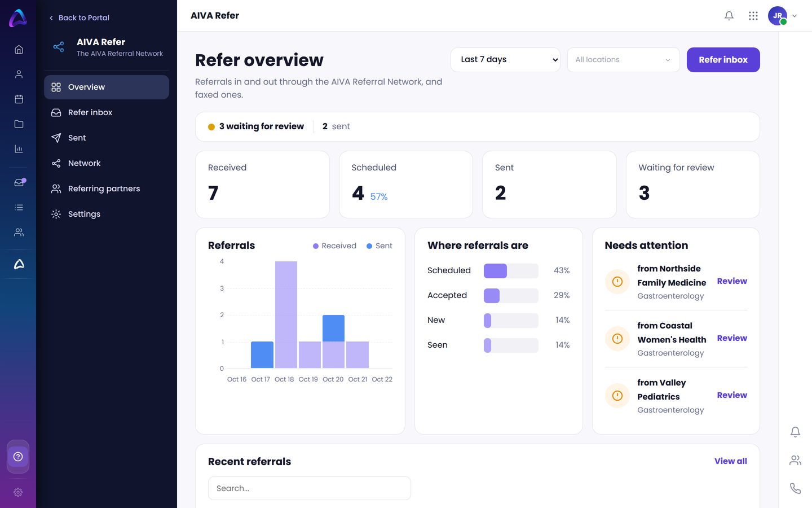
Task: Click the Sent legend color dot
Action: tap(369, 246)
